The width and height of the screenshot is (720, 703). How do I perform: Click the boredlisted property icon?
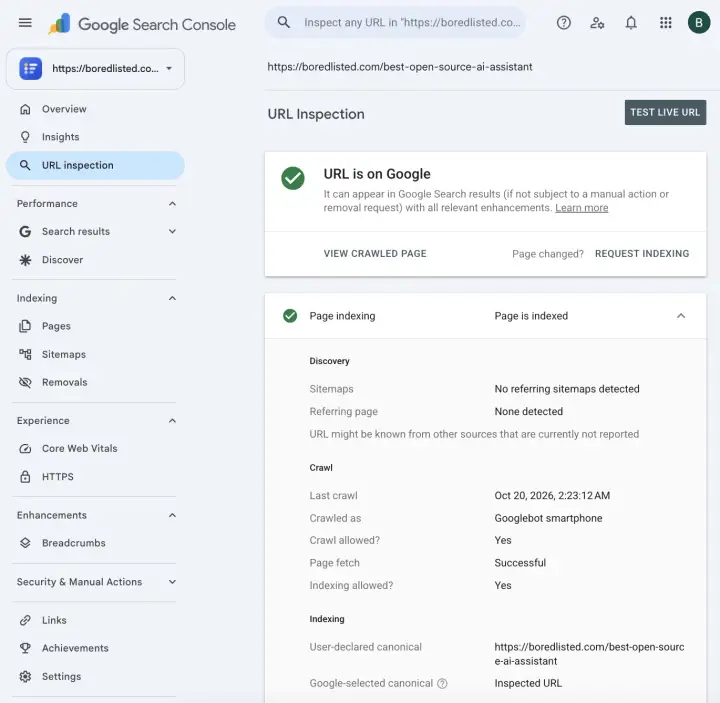pyautogui.click(x=31, y=68)
